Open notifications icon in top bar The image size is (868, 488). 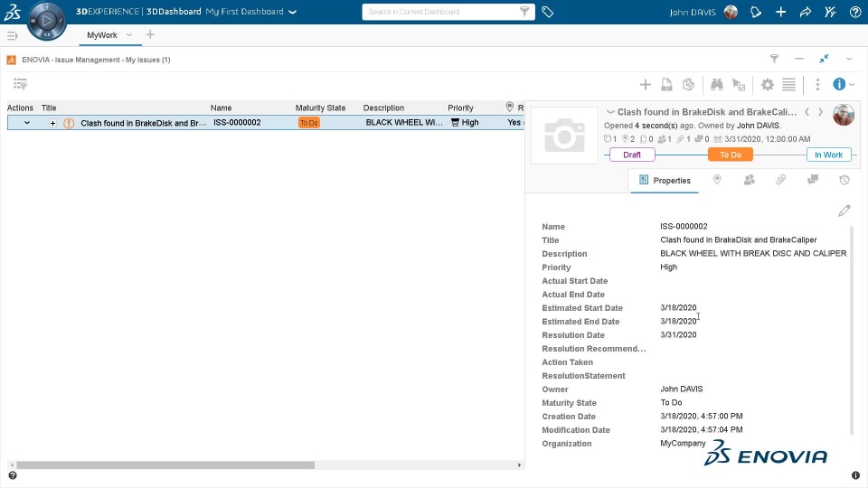(756, 12)
